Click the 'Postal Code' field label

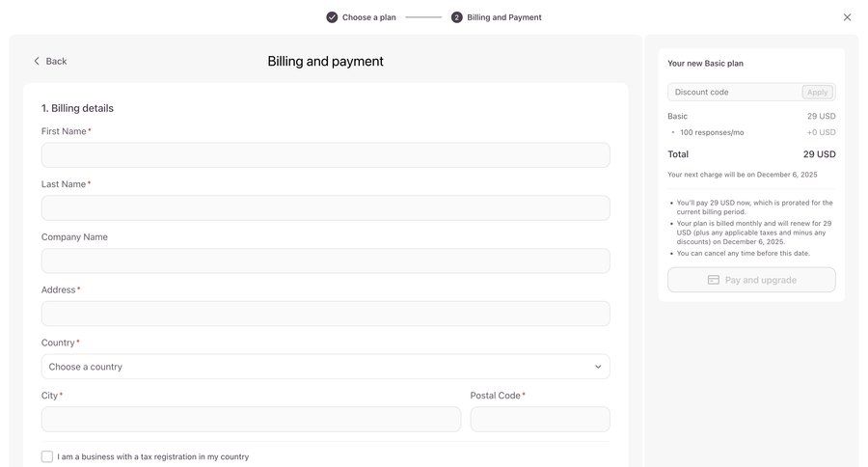click(496, 396)
